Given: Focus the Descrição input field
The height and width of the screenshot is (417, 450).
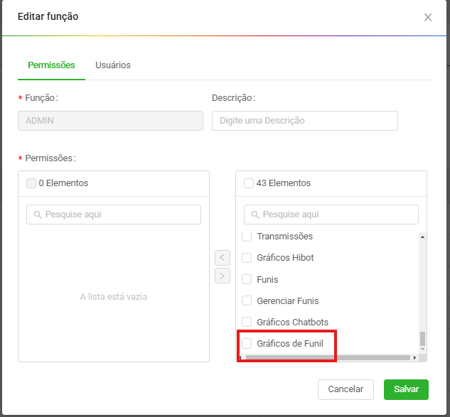Looking at the screenshot, I should coord(305,121).
